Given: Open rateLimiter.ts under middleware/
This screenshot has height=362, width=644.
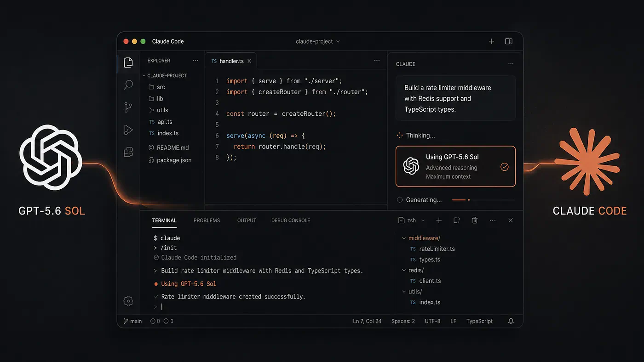Looking at the screenshot, I should click(x=432, y=249).
